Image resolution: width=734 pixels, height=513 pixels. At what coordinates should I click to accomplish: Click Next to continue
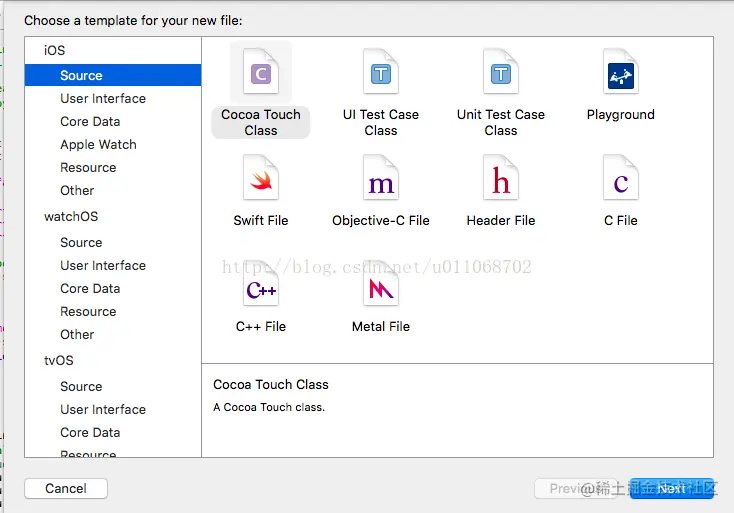pos(671,488)
